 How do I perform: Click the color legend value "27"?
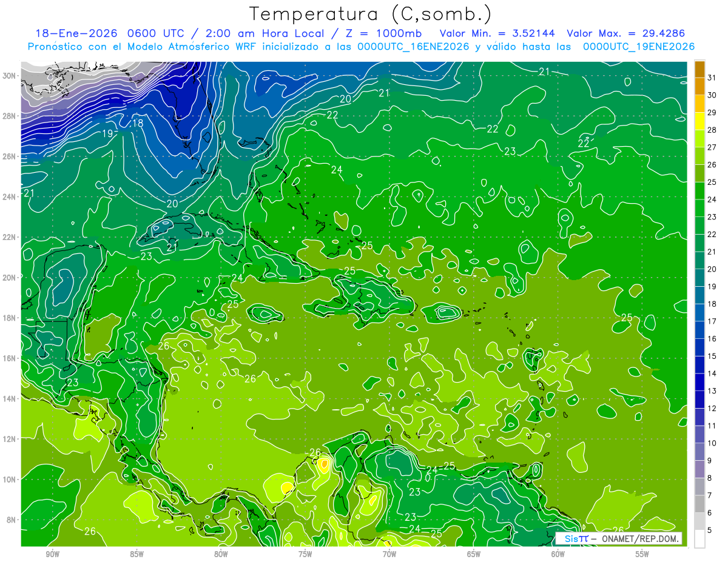712,147
